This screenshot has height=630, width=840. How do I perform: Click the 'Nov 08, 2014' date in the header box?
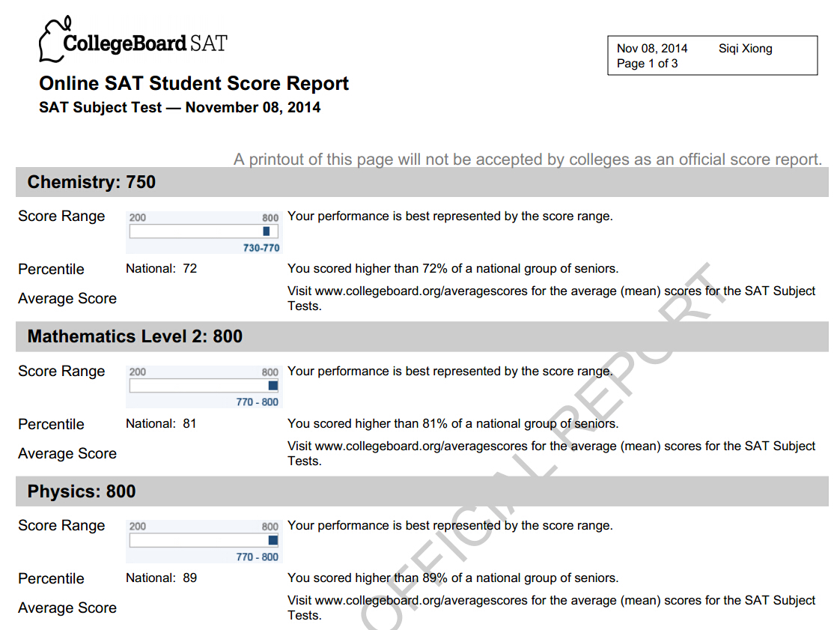(x=652, y=48)
